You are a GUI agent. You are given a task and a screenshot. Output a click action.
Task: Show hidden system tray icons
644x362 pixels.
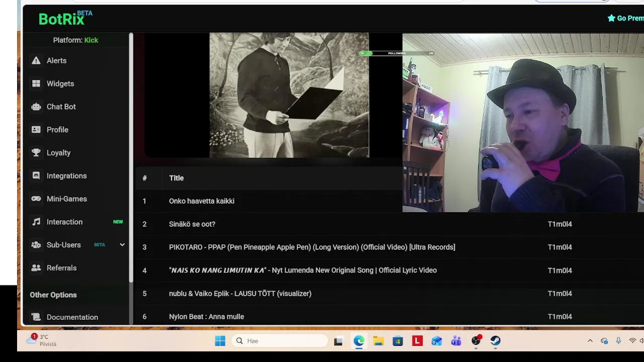590,341
